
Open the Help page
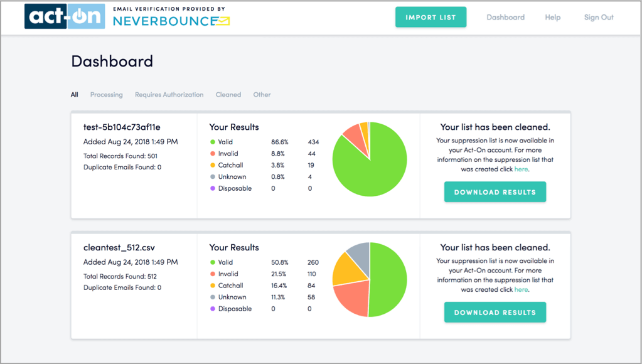coord(552,18)
